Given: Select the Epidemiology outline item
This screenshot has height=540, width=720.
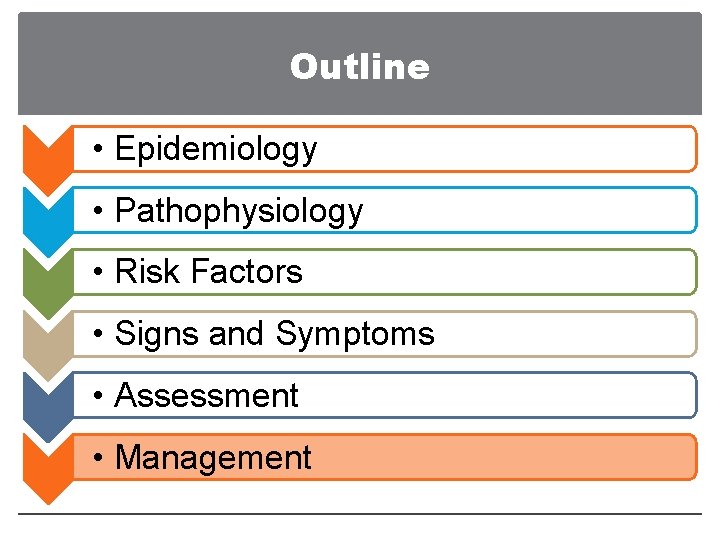Looking at the screenshot, I should 216,149.
